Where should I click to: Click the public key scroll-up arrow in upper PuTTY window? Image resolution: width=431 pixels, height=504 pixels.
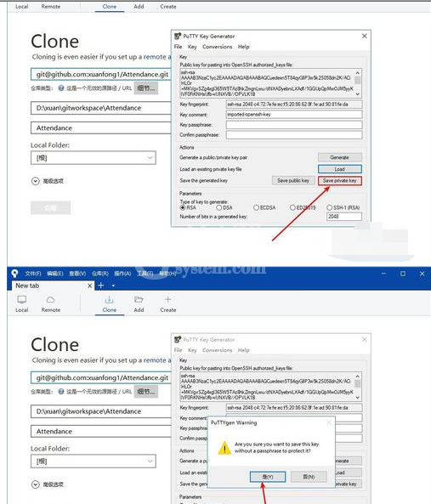click(x=357, y=72)
